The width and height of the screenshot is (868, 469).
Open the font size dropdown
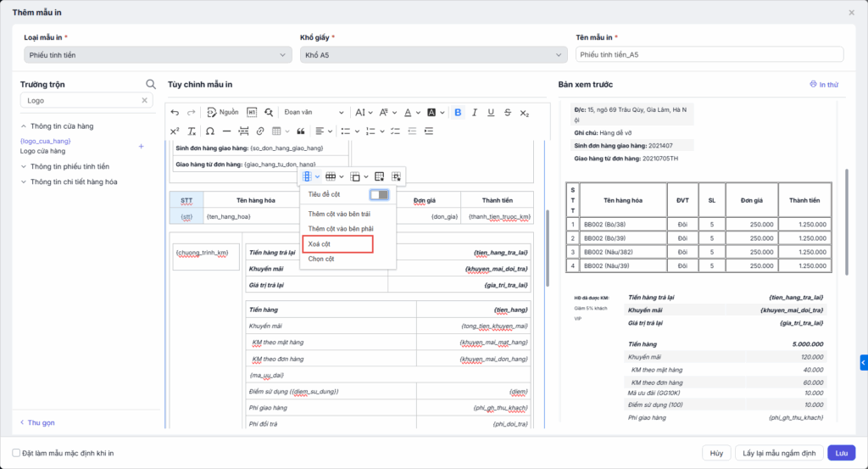tap(364, 113)
